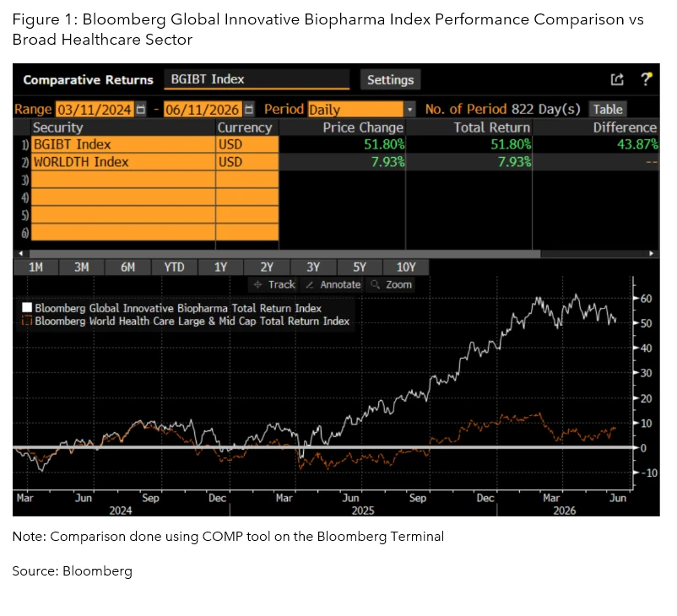Click empty security field in row 6
677x616 pixels.
click(x=123, y=232)
